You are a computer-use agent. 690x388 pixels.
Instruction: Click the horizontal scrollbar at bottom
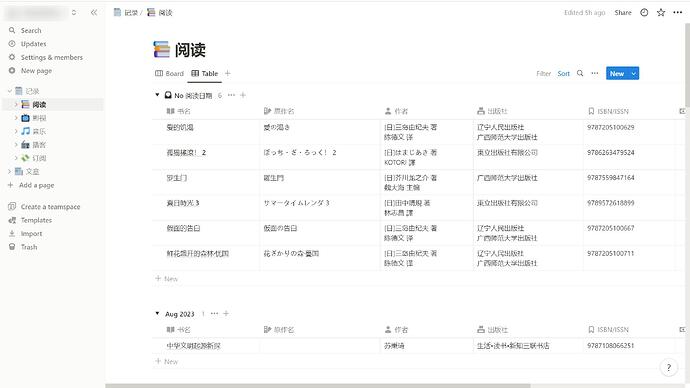tap(318, 386)
